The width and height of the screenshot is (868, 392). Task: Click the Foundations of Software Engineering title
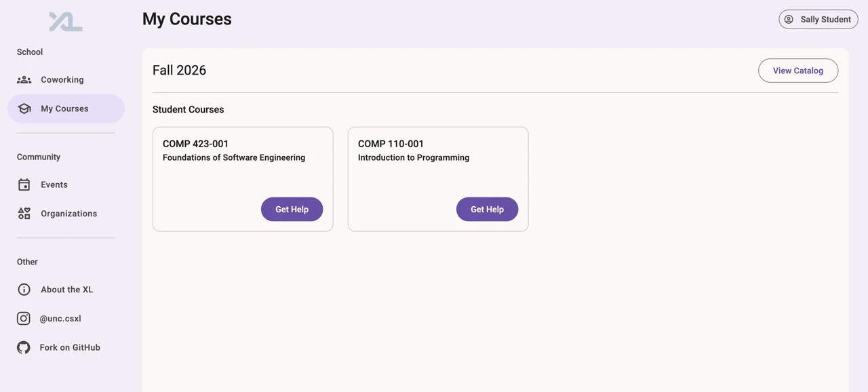click(x=234, y=157)
